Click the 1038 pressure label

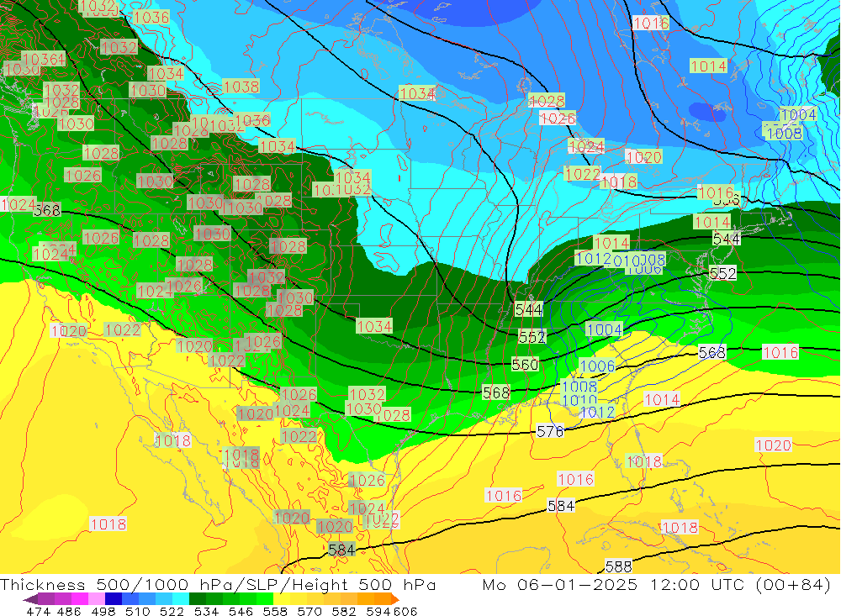coord(241,87)
